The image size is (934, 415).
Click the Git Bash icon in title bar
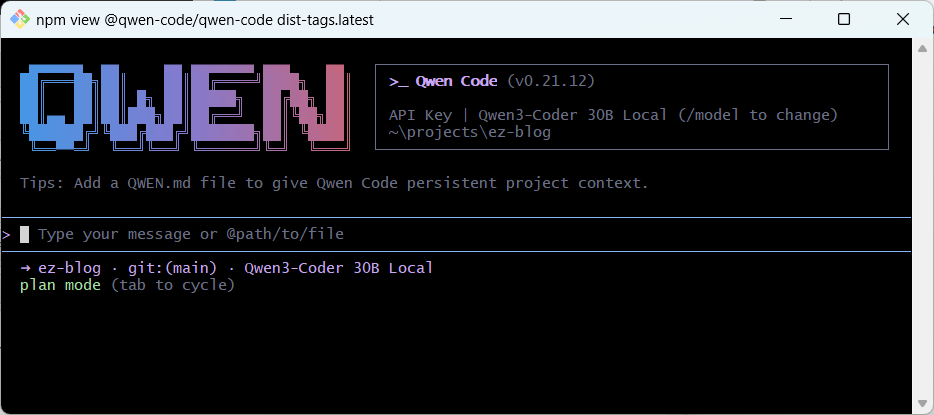[20, 20]
